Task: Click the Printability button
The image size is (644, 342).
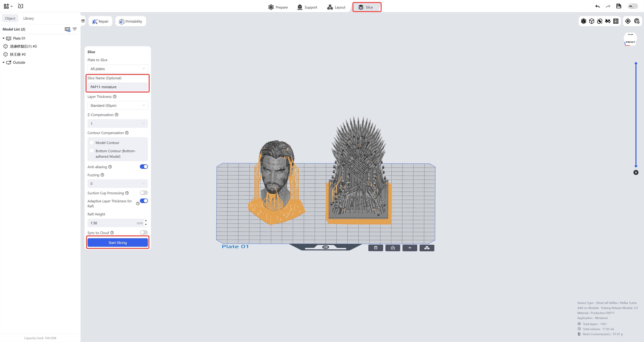Action: (130, 21)
